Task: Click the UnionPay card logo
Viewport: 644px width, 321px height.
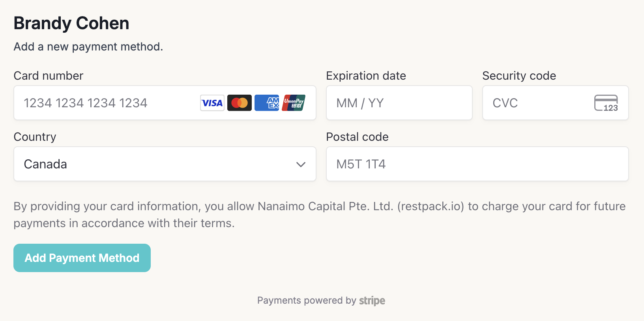Action: click(294, 103)
